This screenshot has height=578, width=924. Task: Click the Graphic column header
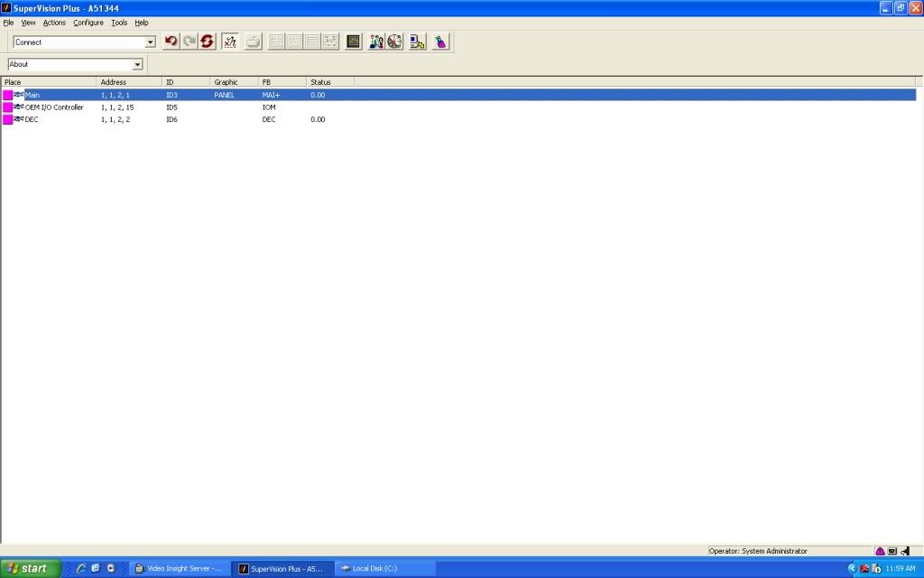(x=234, y=82)
